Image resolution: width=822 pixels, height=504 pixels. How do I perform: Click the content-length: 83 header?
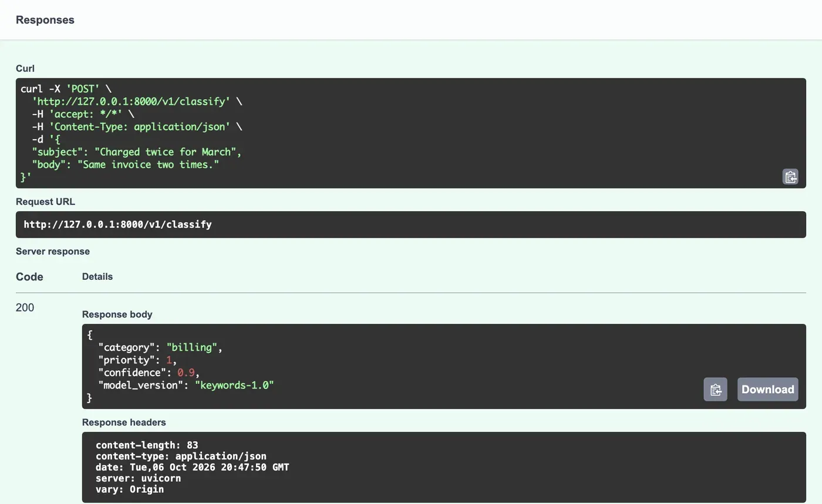click(x=147, y=445)
